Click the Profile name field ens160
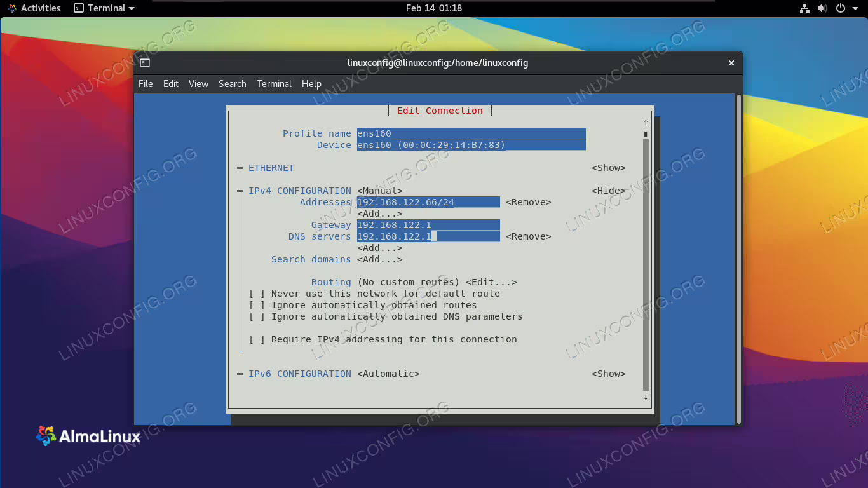The height and width of the screenshot is (488, 868). [x=471, y=133]
